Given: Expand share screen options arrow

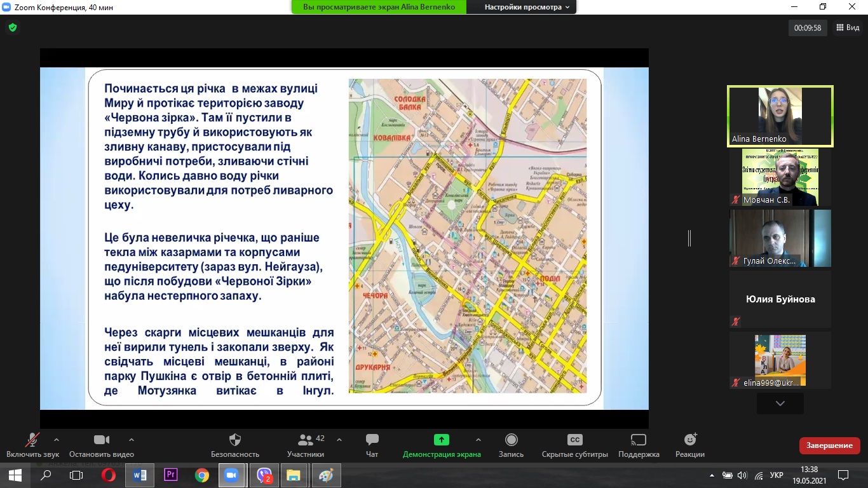Looking at the screenshot, I should [478, 439].
